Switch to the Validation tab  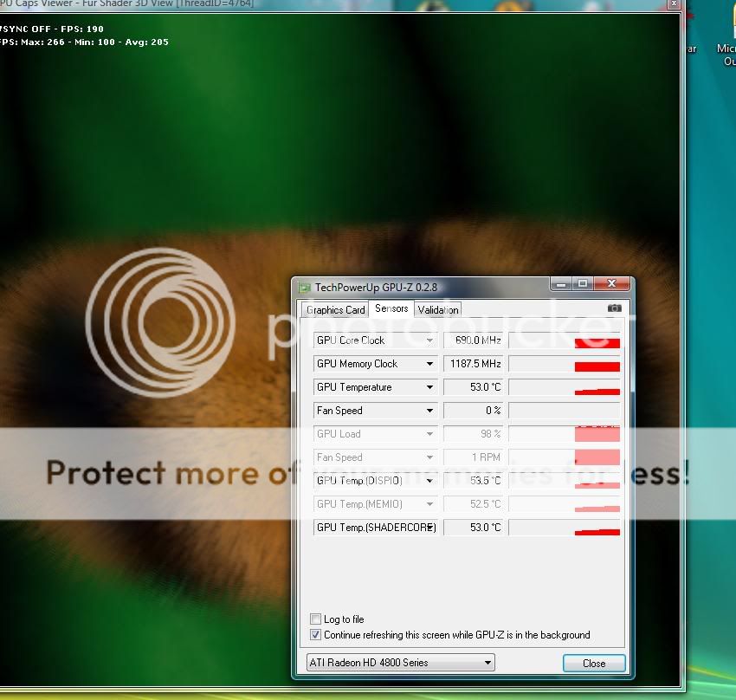tap(437, 309)
